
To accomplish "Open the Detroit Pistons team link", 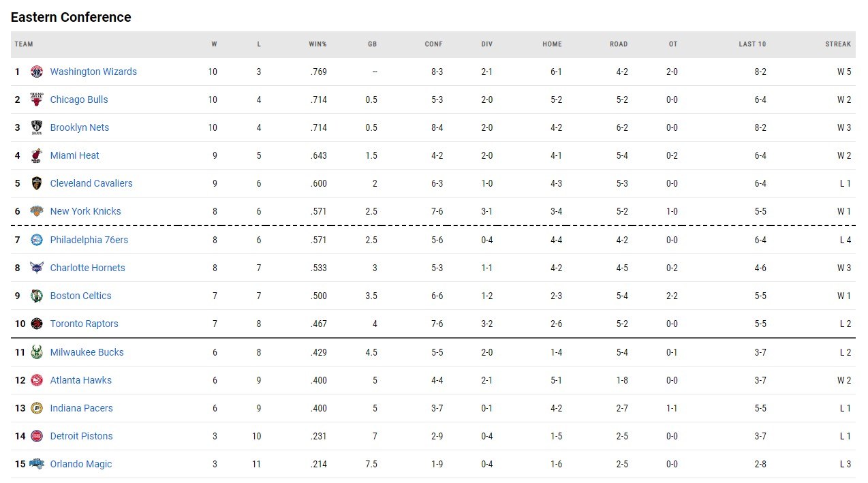I will tap(81, 436).
